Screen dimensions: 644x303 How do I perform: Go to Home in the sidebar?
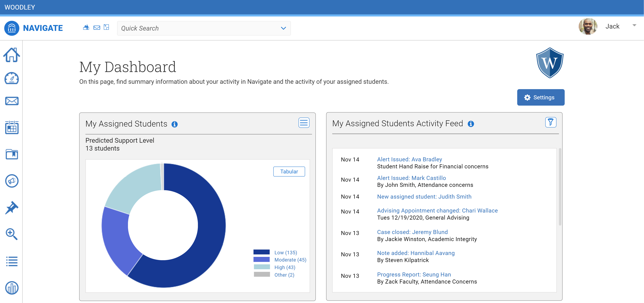[x=12, y=55]
